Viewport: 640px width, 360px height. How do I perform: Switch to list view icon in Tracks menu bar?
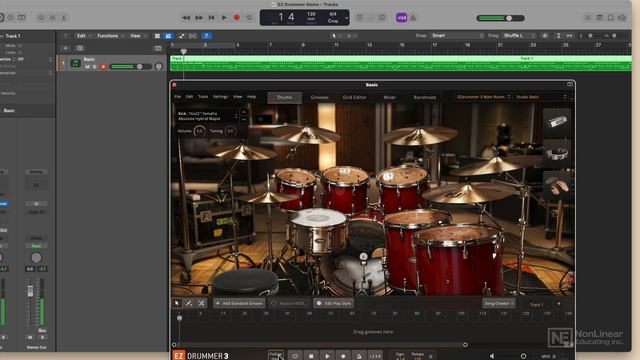[157, 36]
